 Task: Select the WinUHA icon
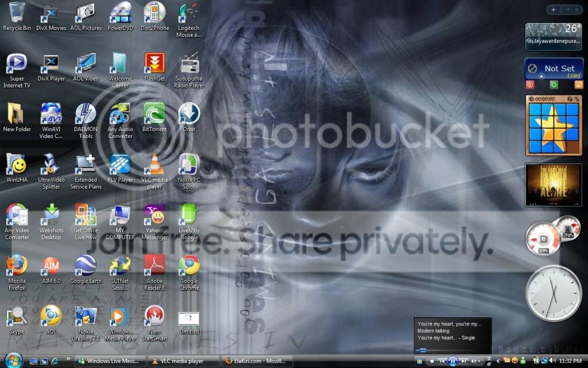click(x=17, y=168)
